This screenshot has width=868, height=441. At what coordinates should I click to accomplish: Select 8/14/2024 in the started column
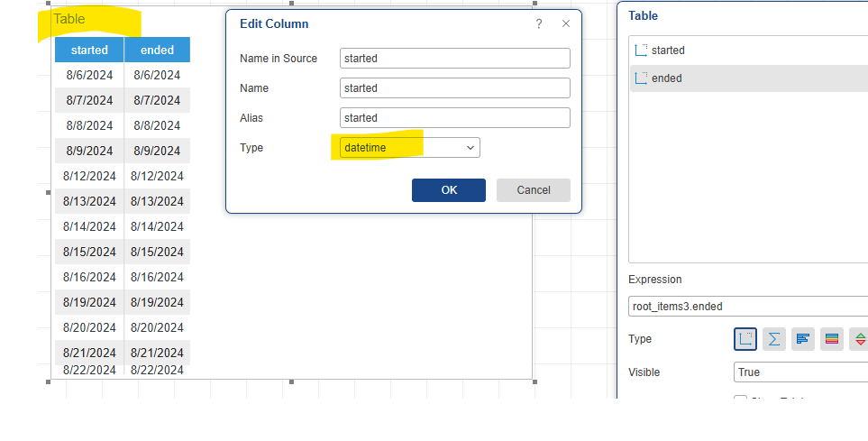pos(89,226)
